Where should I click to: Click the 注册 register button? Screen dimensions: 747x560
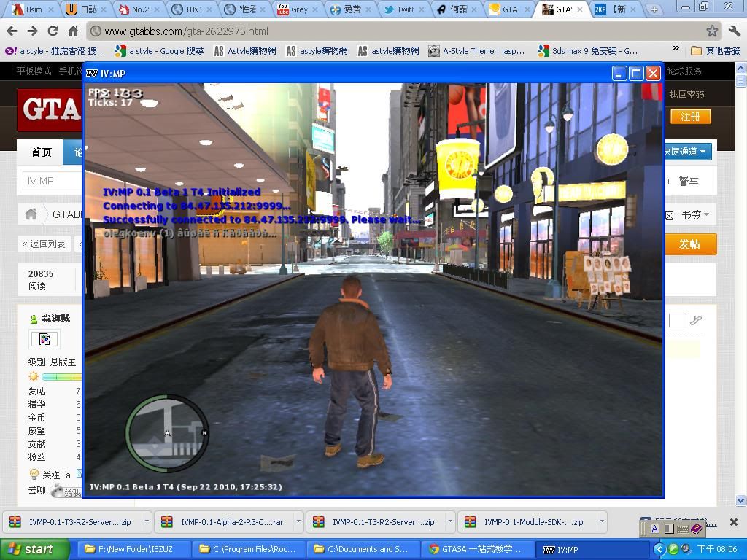690,117
